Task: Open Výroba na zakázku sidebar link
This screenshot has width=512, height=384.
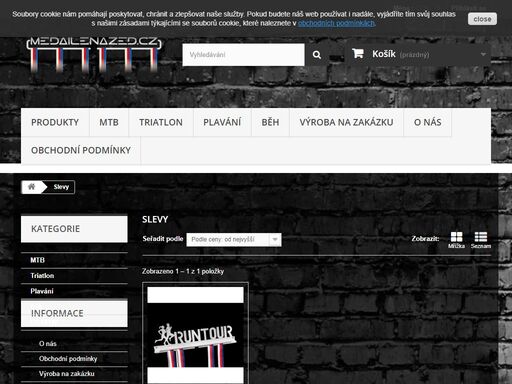Action: [x=66, y=374]
